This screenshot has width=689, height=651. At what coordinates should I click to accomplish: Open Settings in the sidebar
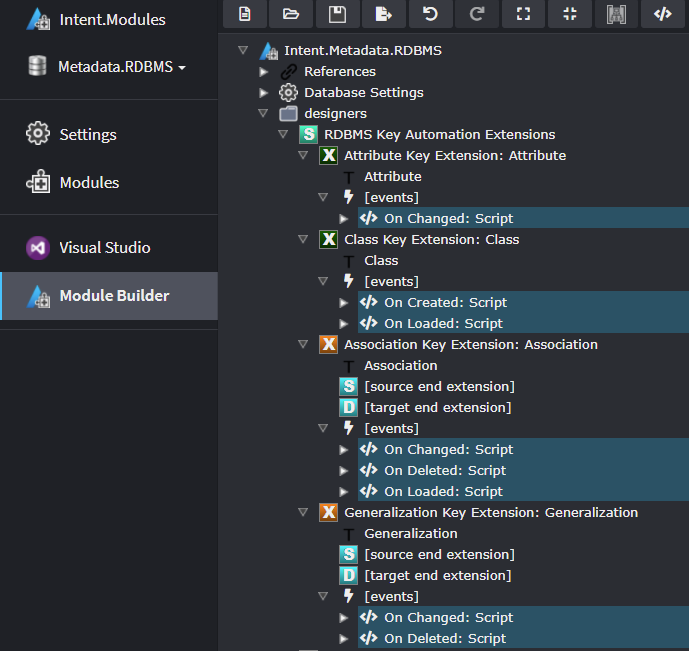coord(87,135)
